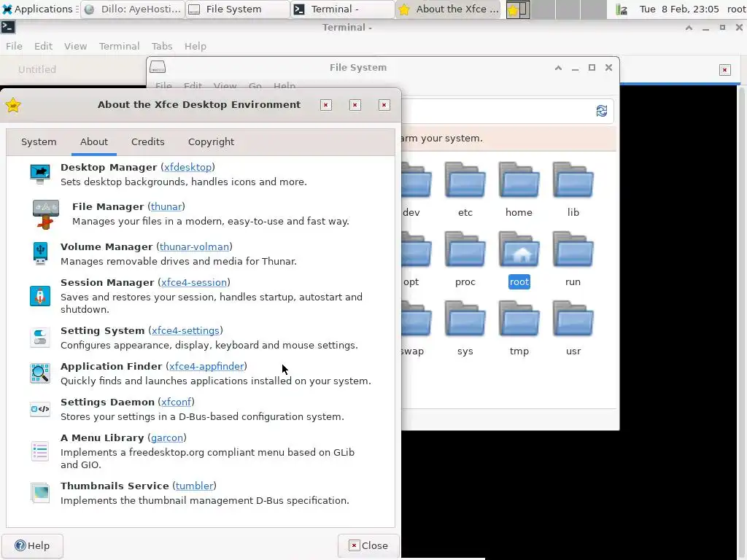Switch to the Copyright tab
The width and height of the screenshot is (747, 560).
tap(211, 142)
